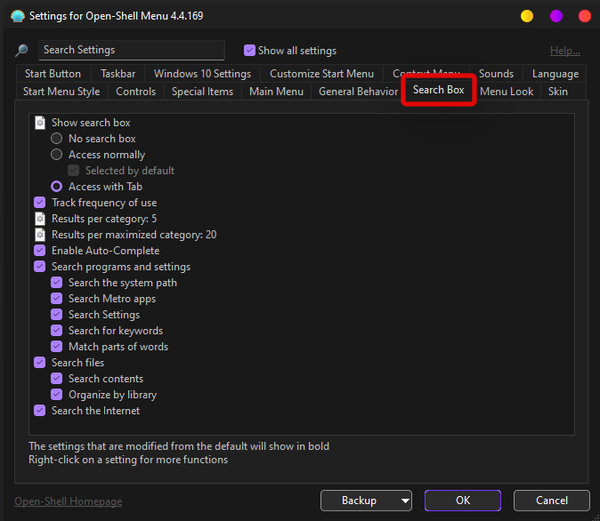This screenshot has height=521, width=600.
Task: Open the Windows 10 Settings tab
Action: coord(202,74)
